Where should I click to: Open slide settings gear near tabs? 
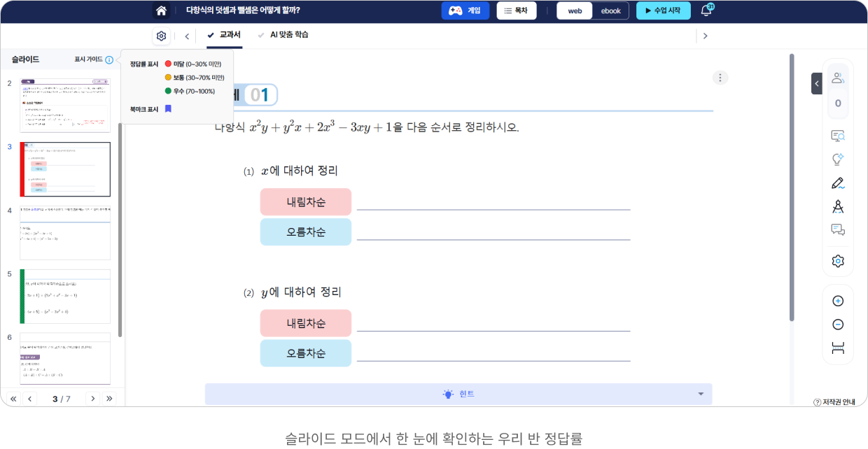[x=162, y=36]
